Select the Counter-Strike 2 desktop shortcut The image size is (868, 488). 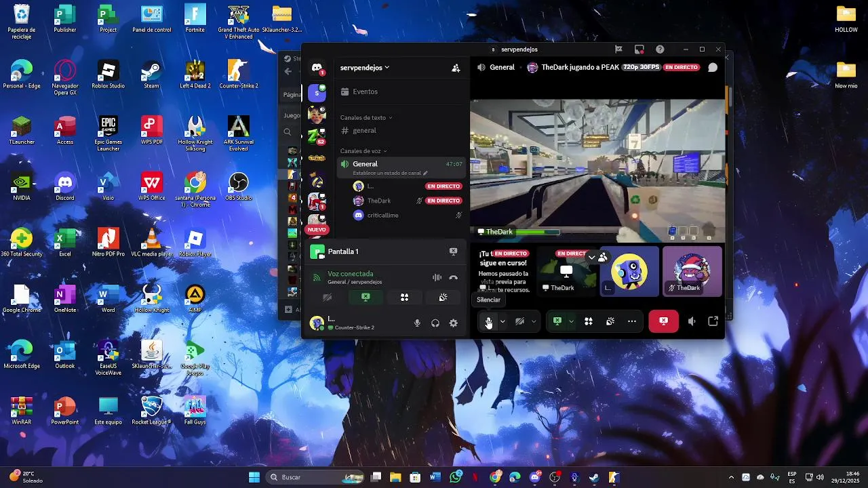click(x=239, y=75)
